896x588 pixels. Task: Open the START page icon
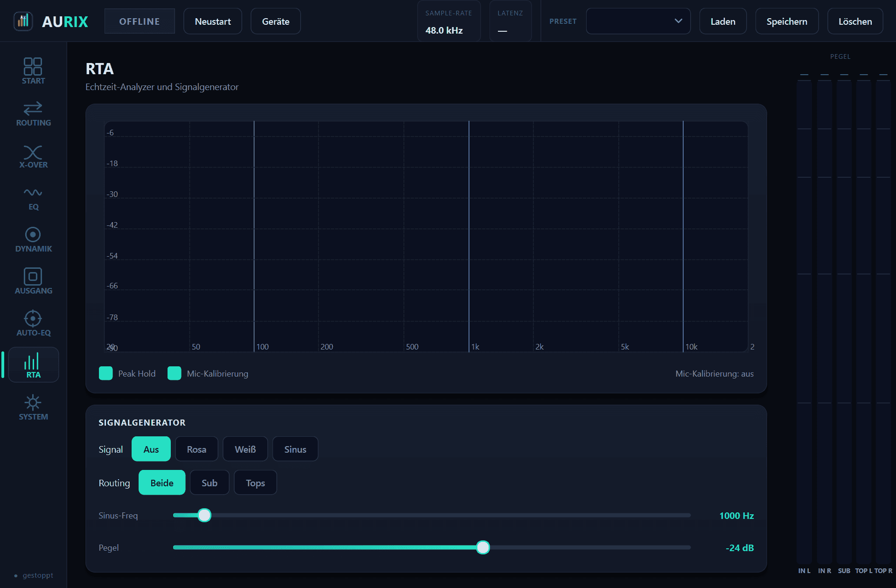pyautogui.click(x=33, y=66)
